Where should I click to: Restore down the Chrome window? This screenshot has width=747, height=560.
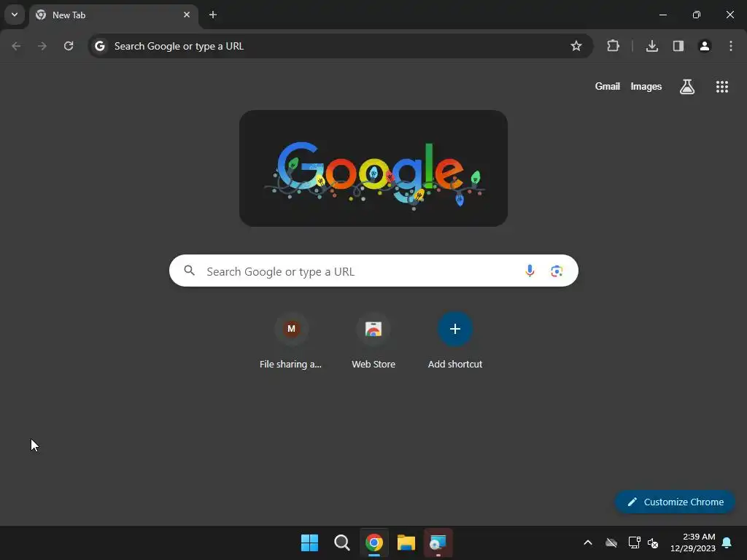[697, 15]
